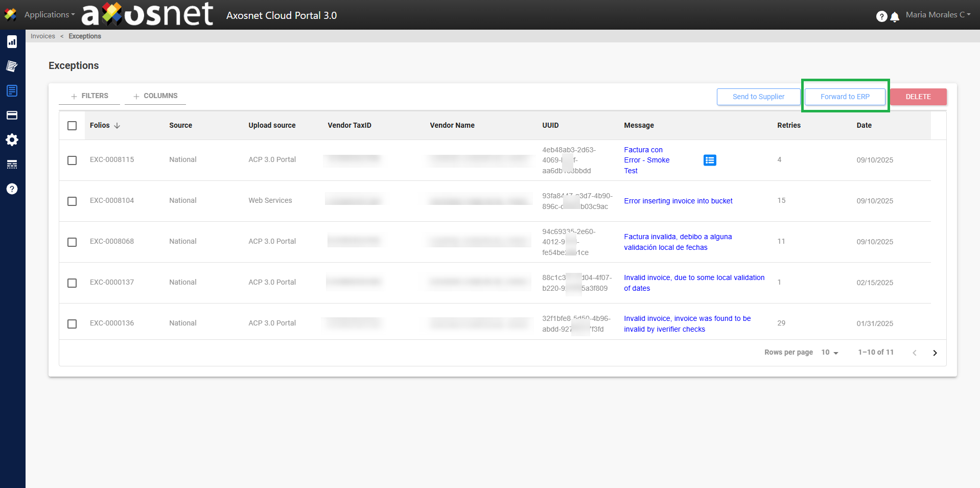Open the Maria Morales C user menu
This screenshot has height=488, width=980.
[938, 15]
